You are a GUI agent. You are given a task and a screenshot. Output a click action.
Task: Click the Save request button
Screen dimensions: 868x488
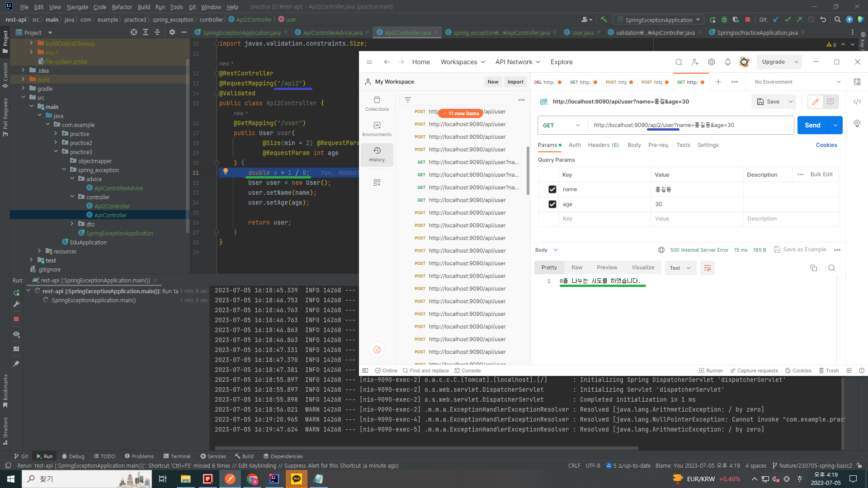pos(768,102)
